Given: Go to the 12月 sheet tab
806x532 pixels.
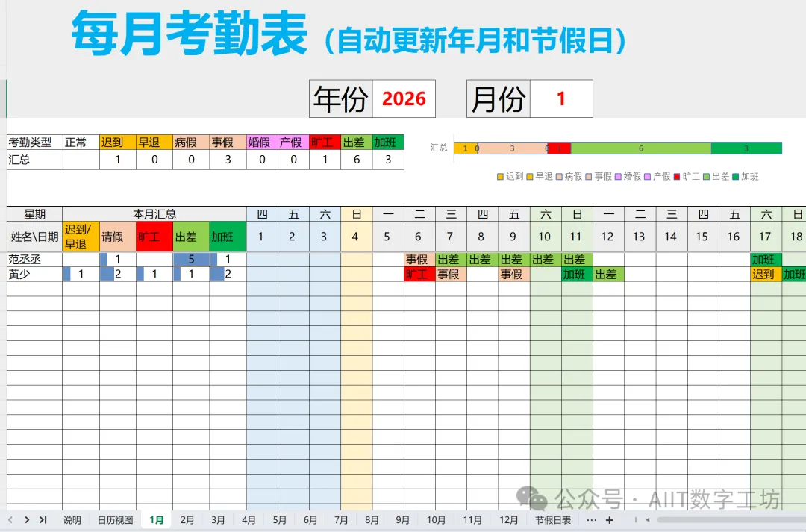Looking at the screenshot, I should (508, 520).
